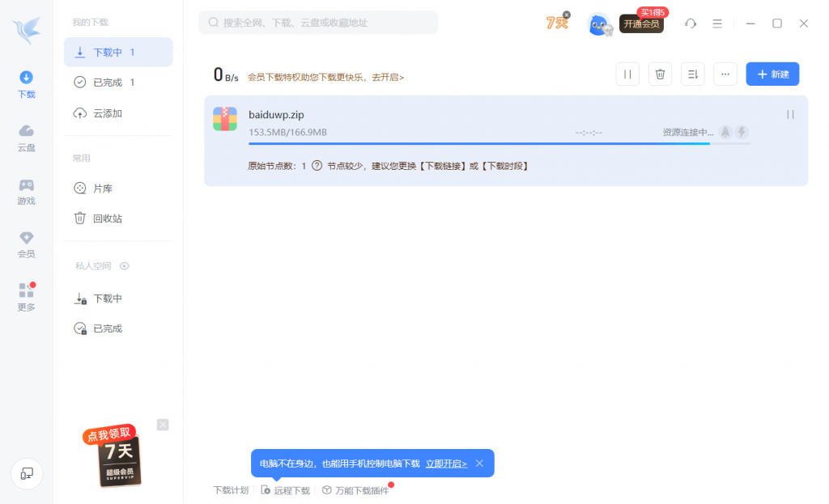Close the 7天超级会员 sidebar ad

163,425
